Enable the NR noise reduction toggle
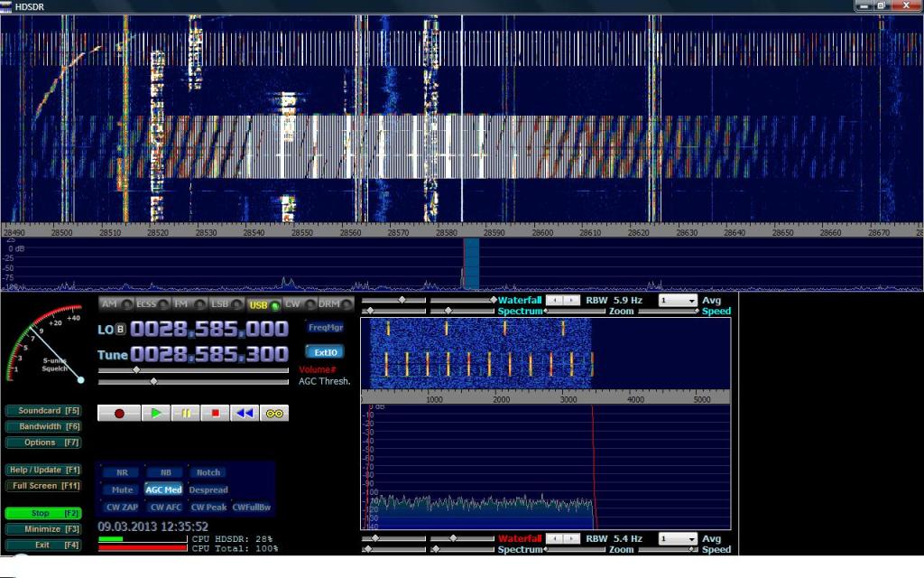 121,472
